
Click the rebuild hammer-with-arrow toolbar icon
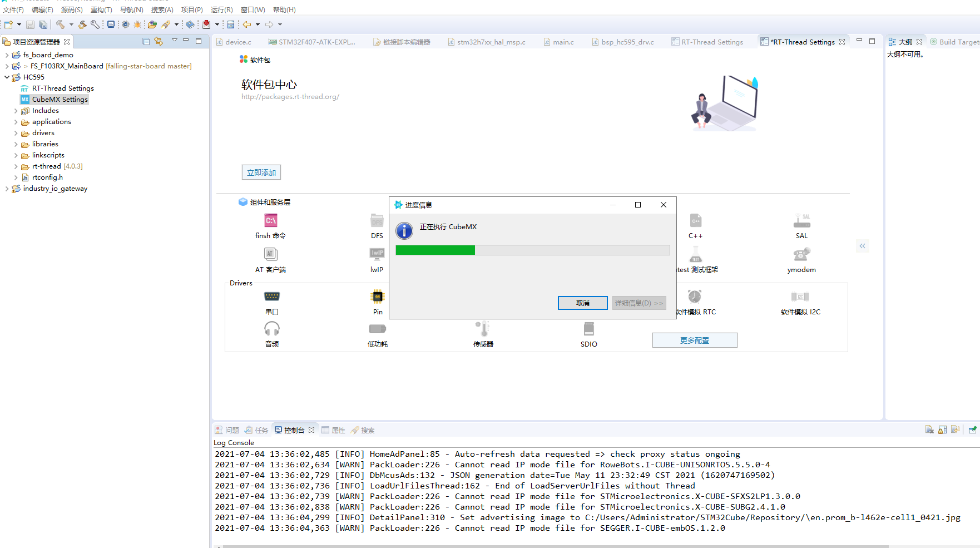click(x=82, y=24)
